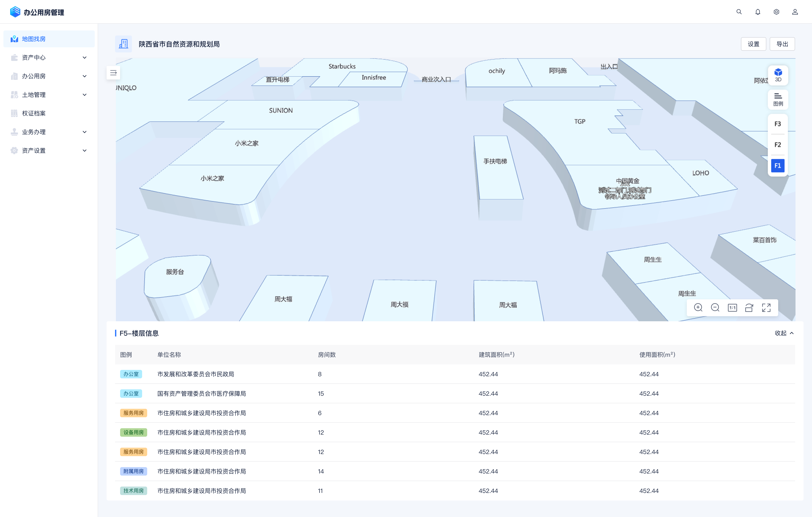The image size is (812, 517).
Task: Click the 设备用房 green legend tag
Action: pyautogui.click(x=133, y=432)
